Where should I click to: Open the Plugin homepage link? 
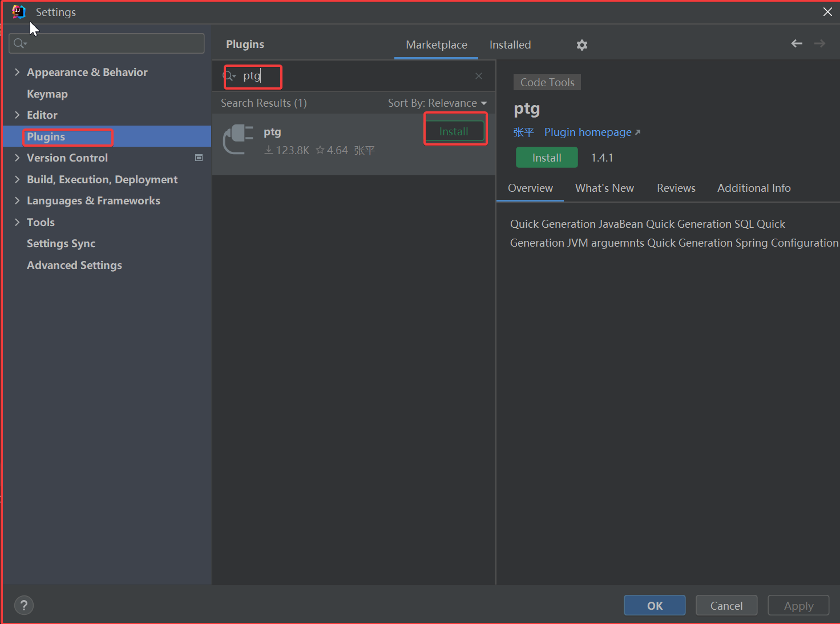[x=592, y=132]
